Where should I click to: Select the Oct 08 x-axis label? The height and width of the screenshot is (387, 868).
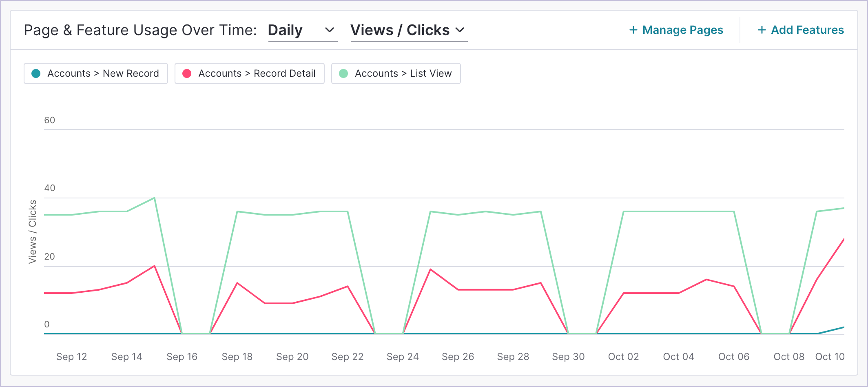click(x=789, y=357)
